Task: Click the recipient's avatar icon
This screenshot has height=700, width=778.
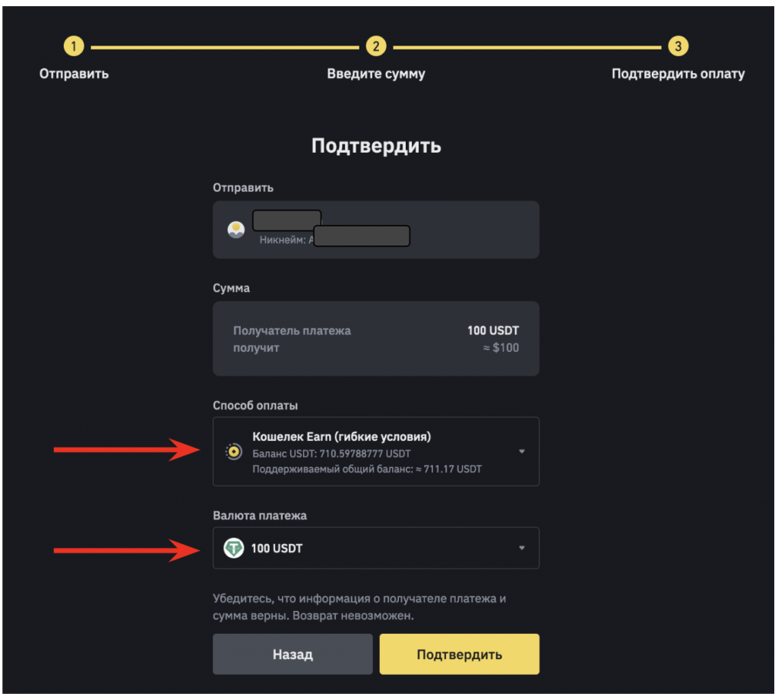Action: [x=236, y=229]
